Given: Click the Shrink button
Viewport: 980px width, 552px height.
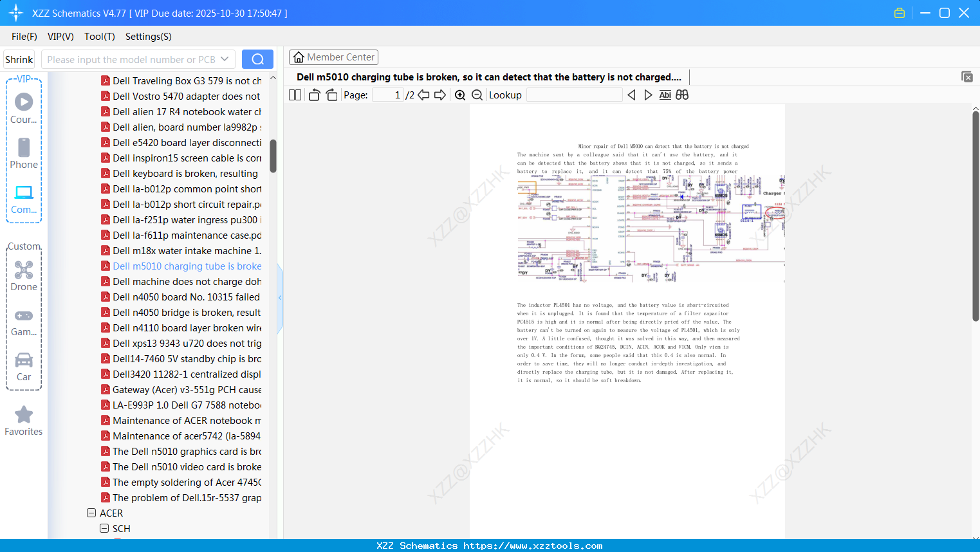Looking at the screenshot, I should click(19, 59).
